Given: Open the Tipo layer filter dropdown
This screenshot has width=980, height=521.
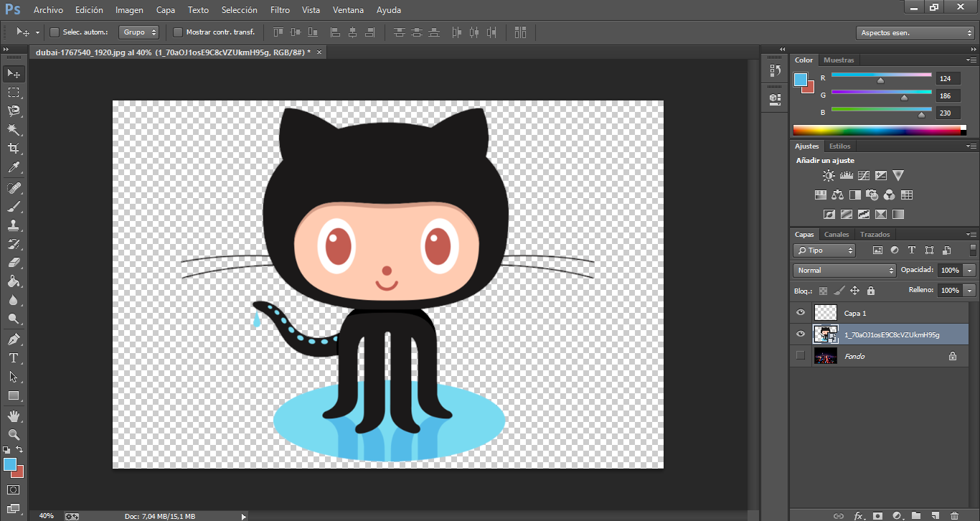Looking at the screenshot, I should [824, 250].
